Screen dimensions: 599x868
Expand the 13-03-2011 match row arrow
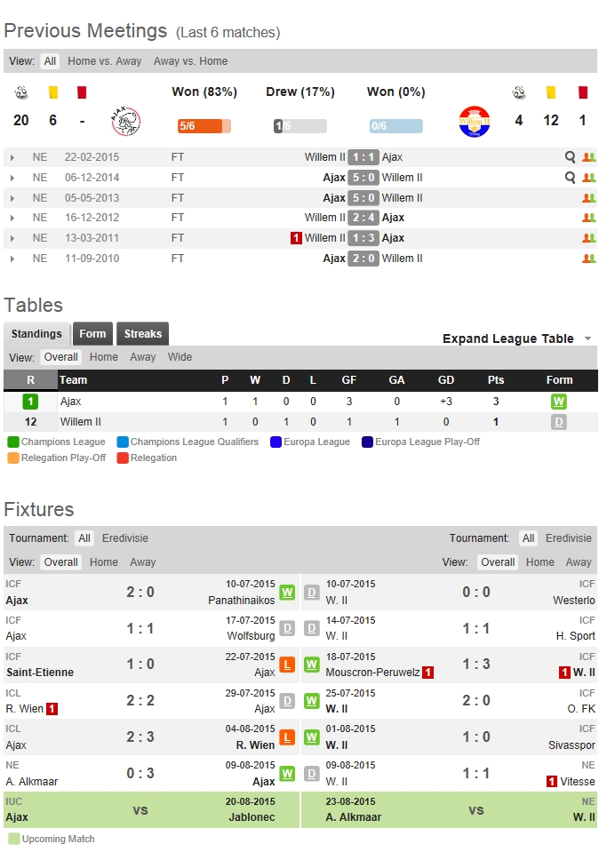tap(12, 238)
